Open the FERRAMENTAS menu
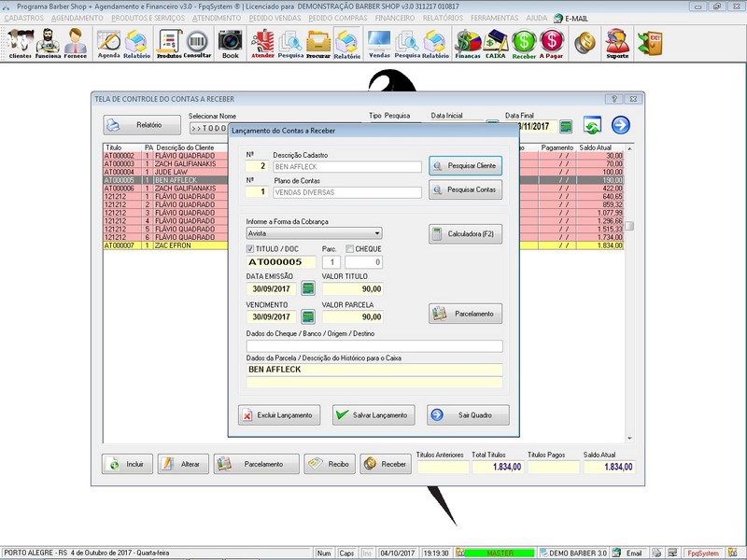This screenshot has width=747, height=560. [495, 18]
